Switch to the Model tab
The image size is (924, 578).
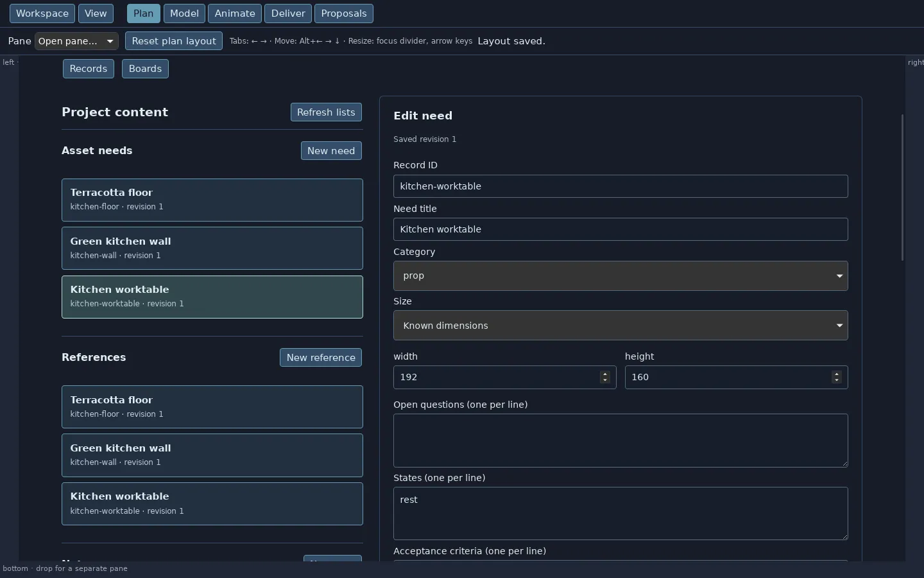tap(184, 13)
